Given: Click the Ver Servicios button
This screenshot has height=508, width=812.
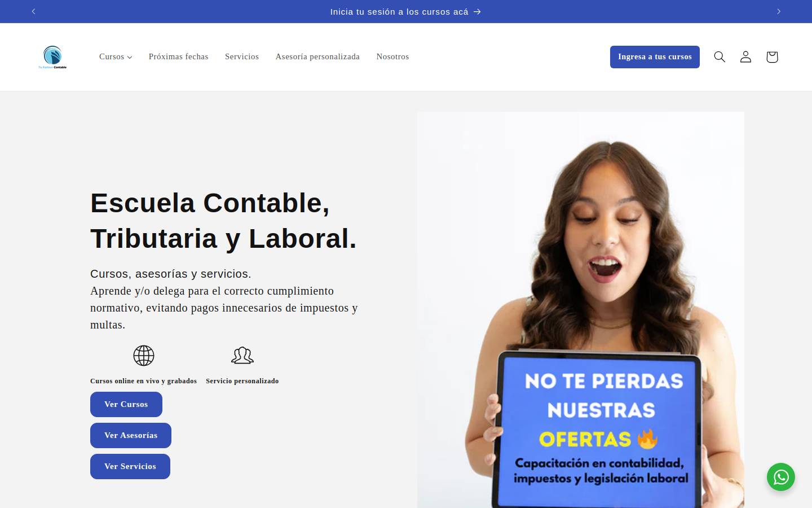Looking at the screenshot, I should point(130,466).
